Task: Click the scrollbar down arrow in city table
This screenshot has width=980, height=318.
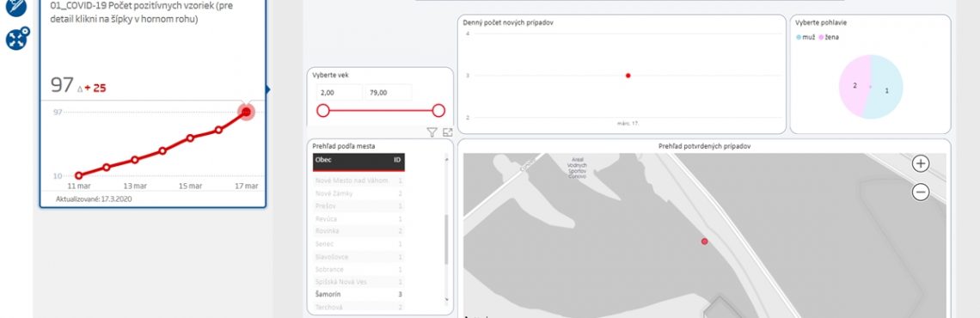Action: (446, 300)
